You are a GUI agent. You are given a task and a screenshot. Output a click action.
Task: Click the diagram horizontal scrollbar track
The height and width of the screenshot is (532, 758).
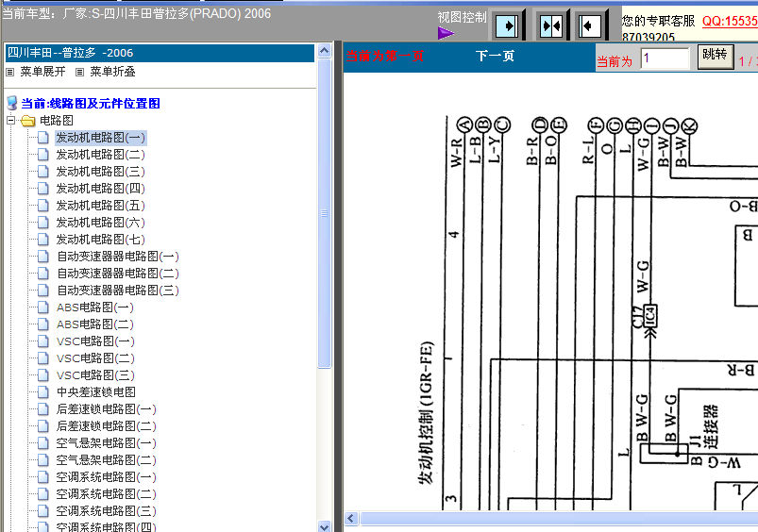coord(558,519)
